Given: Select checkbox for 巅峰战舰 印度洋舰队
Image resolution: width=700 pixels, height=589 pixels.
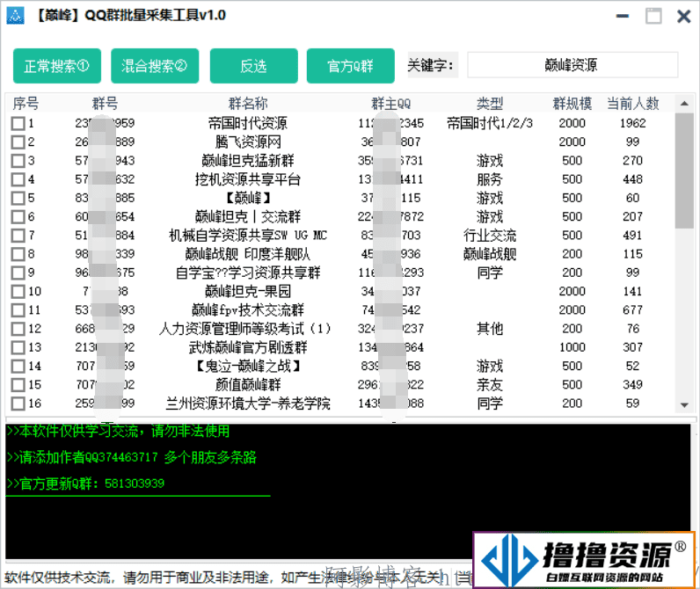Looking at the screenshot, I should (x=18, y=254).
